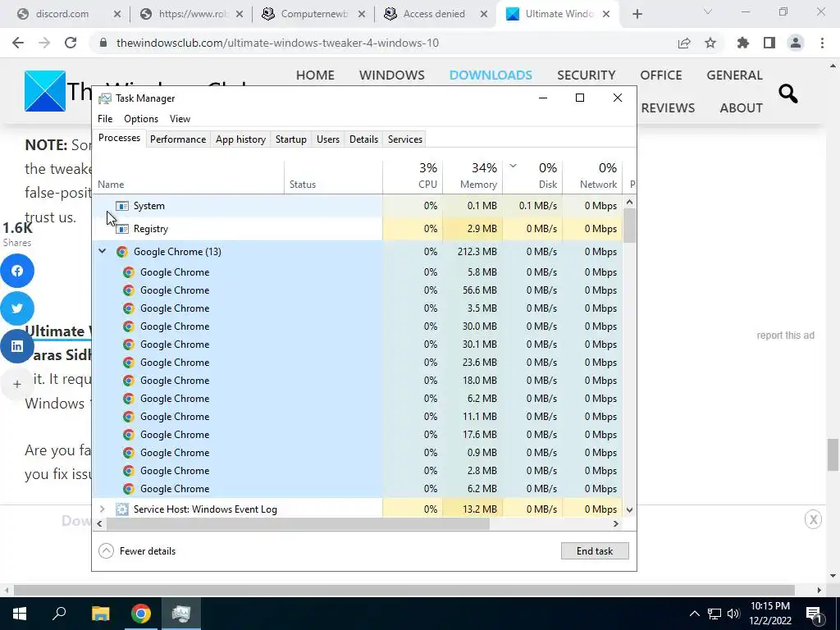Image resolution: width=840 pixels, height=630 pixels.
Task: Open a new Chrome tab
Action: pos(637,15)
